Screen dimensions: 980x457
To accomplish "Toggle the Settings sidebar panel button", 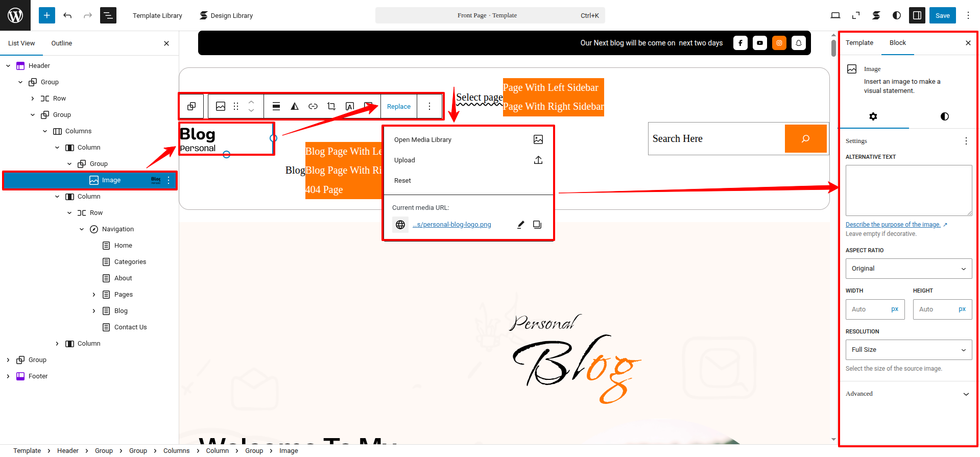I will (917, 15).
